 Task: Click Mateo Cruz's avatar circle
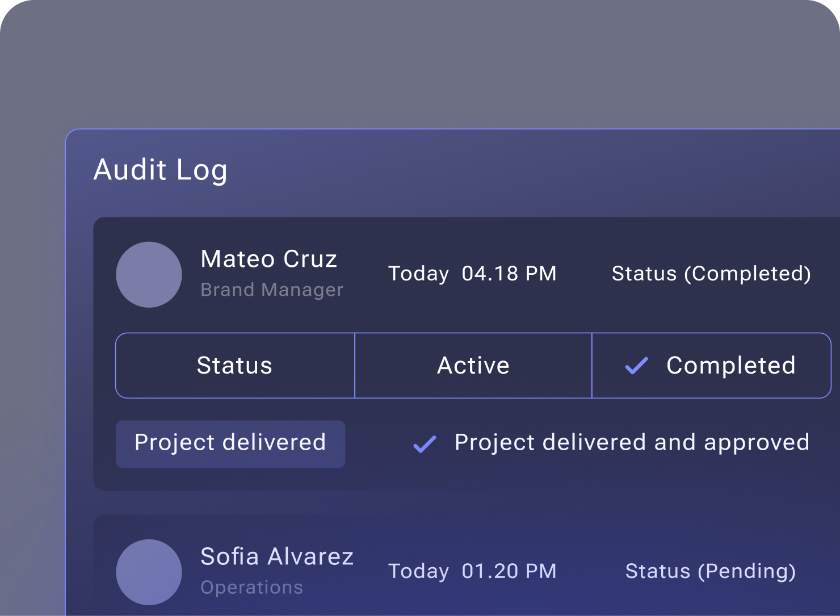tap(149, 275)
